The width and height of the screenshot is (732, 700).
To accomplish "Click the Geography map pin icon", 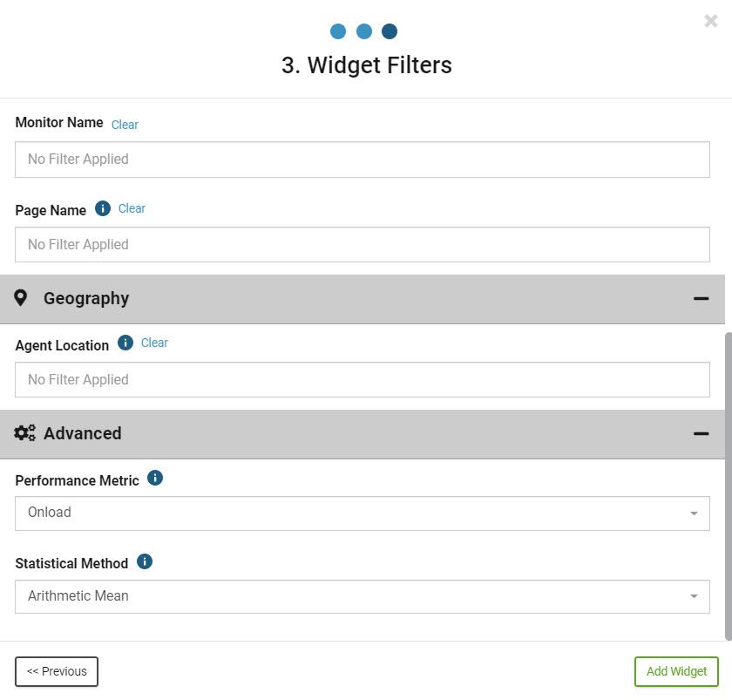I will pyautogui.click(x=21, y=298).
